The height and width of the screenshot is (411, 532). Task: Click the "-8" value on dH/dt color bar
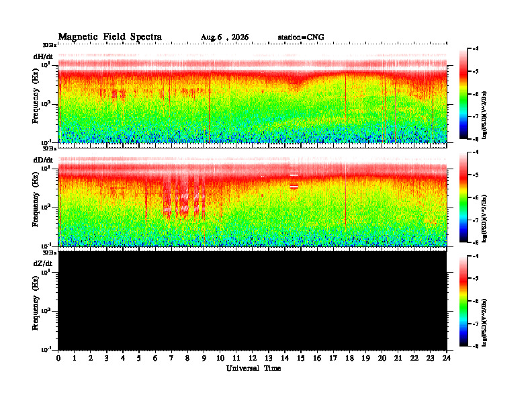(x=476, y=139)
